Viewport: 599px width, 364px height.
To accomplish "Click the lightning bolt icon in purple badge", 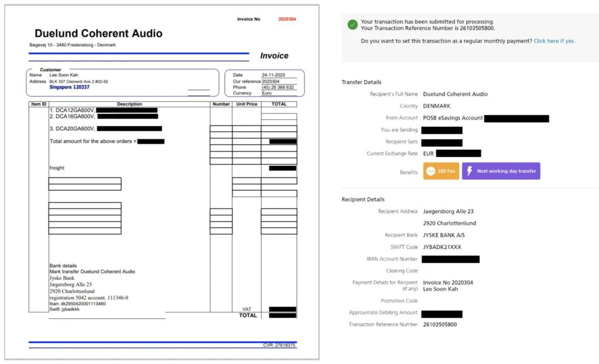I will (x=470, y=171).
